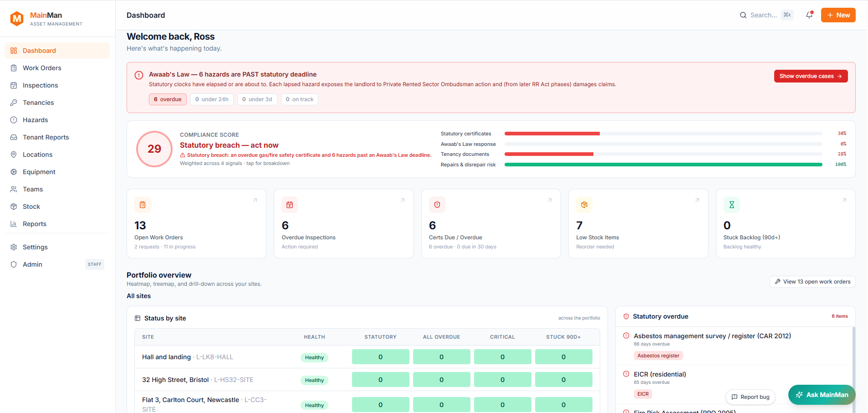Click the Low Stock Items box icon

click(584, 205)
